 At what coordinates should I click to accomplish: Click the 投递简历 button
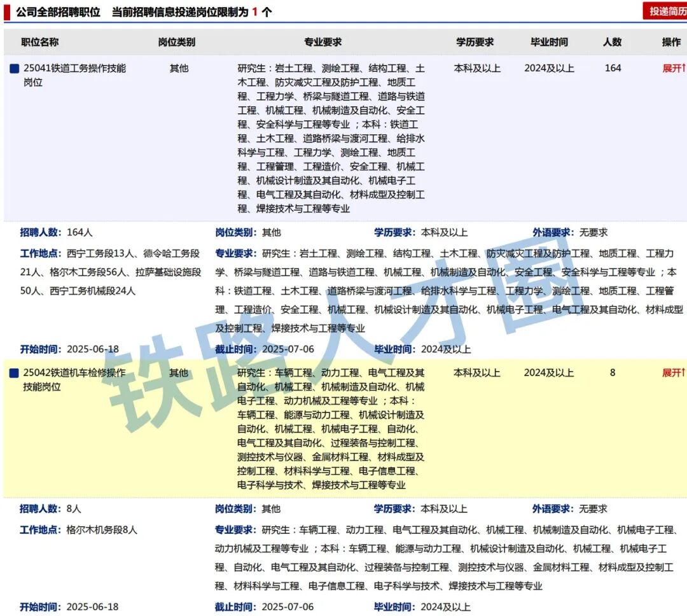665,11
